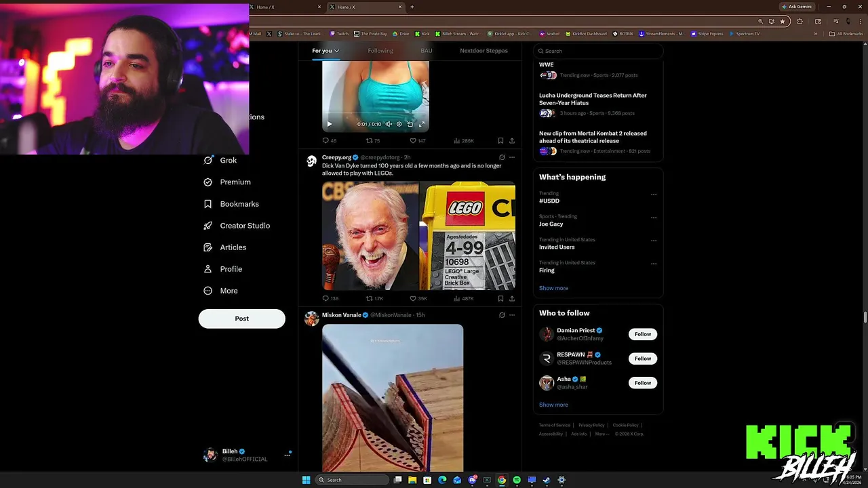This screenshot has height=488, width=868.
Task: Click the white Post button
Action: pos(241,319)
